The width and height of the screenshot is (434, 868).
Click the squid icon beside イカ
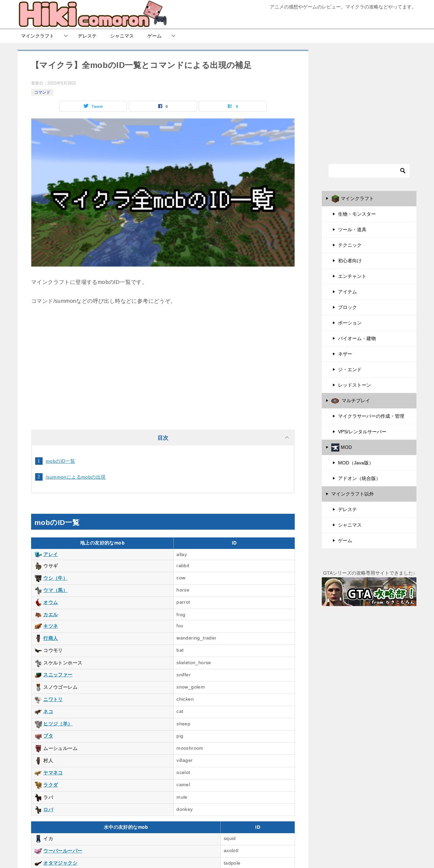[x=38, y=839]
